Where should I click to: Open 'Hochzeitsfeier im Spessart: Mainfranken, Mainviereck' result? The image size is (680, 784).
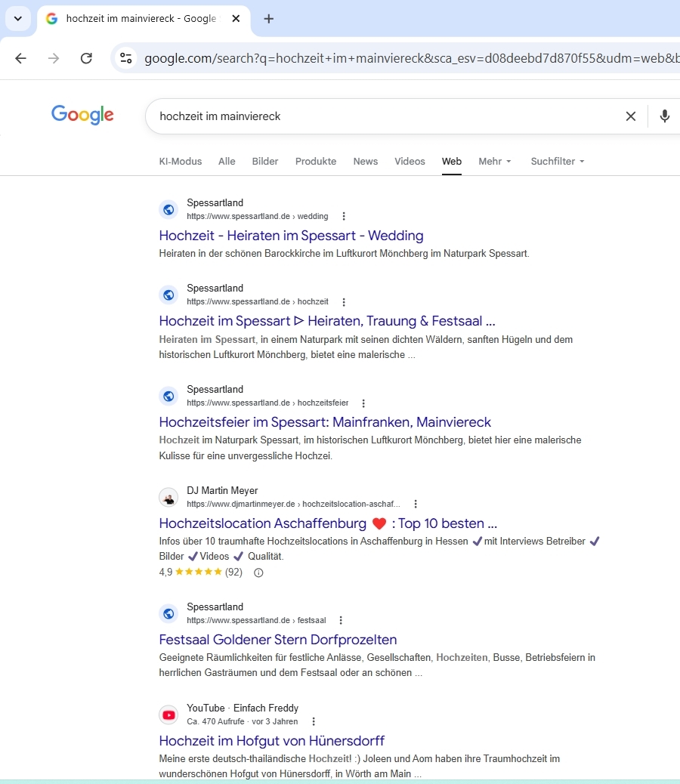pyautogui.click(x=325, y=422)
